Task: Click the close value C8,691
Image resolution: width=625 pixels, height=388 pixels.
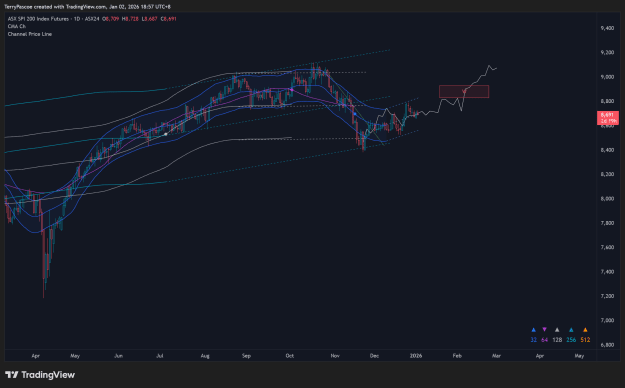Action: point(169,19)
